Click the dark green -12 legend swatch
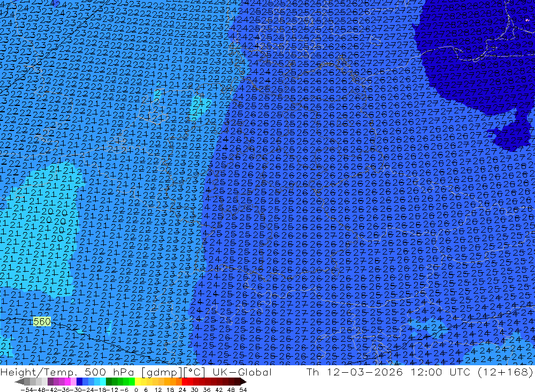The image size is (535, 392). 109,382
